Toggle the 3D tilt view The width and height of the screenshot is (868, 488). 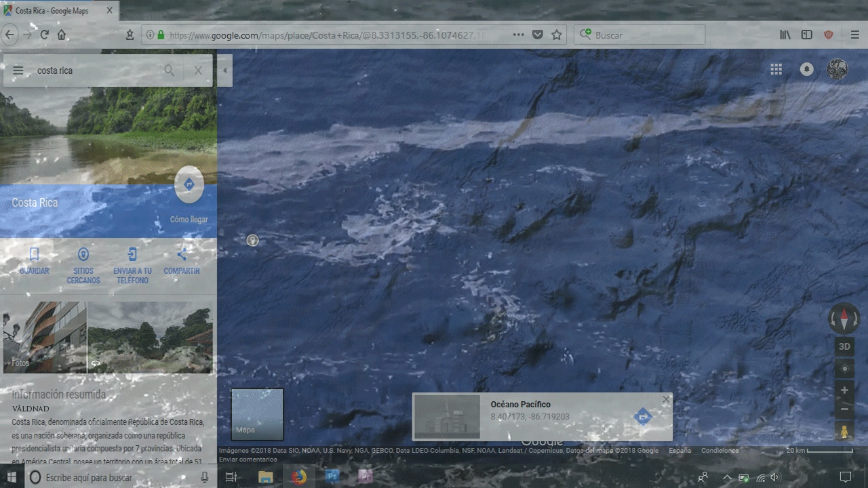pos(844,346)
